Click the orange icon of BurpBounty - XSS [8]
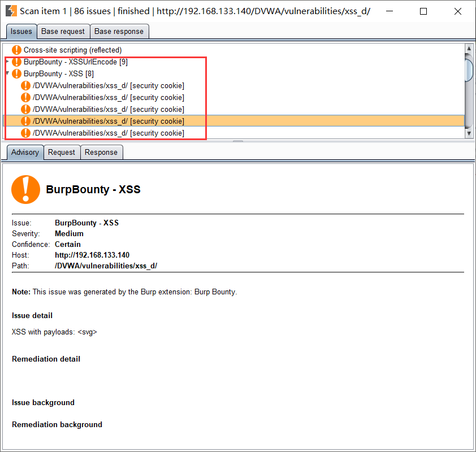This screenshot has height=452, width=476. [16, 73]
